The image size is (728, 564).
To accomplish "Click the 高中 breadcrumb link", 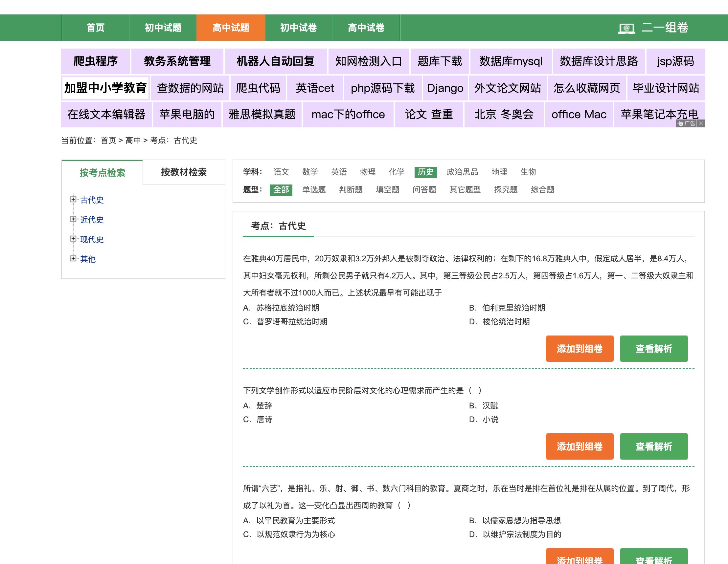I will (x=133, y=140).
